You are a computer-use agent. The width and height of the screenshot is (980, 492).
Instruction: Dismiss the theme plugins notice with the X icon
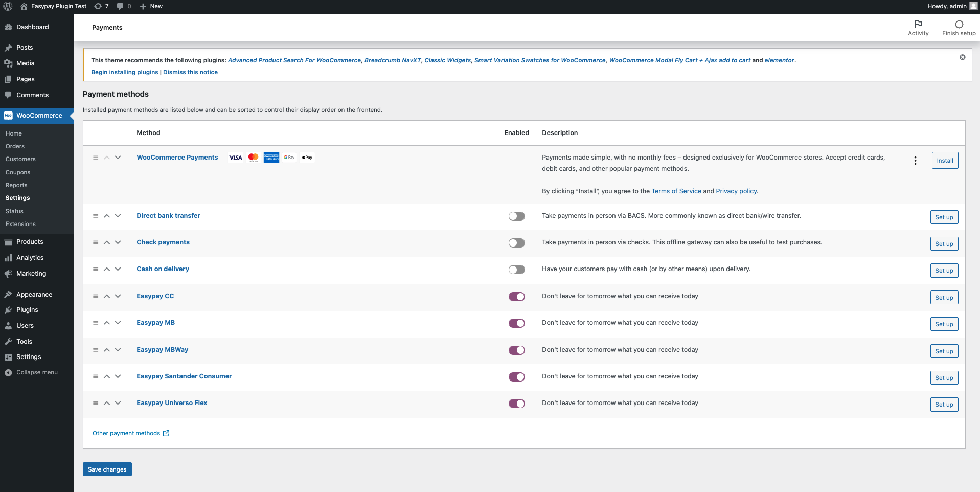962,57
